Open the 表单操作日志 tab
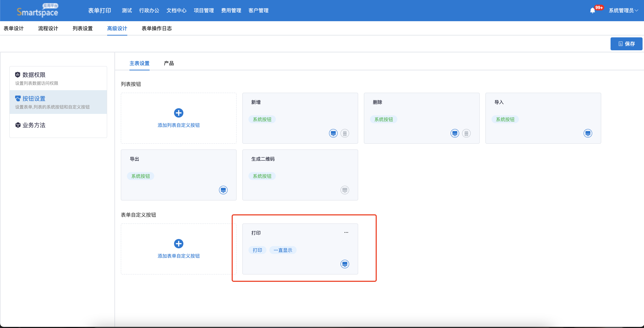Screen dimensions: 644x328 (x=156, y=29)
